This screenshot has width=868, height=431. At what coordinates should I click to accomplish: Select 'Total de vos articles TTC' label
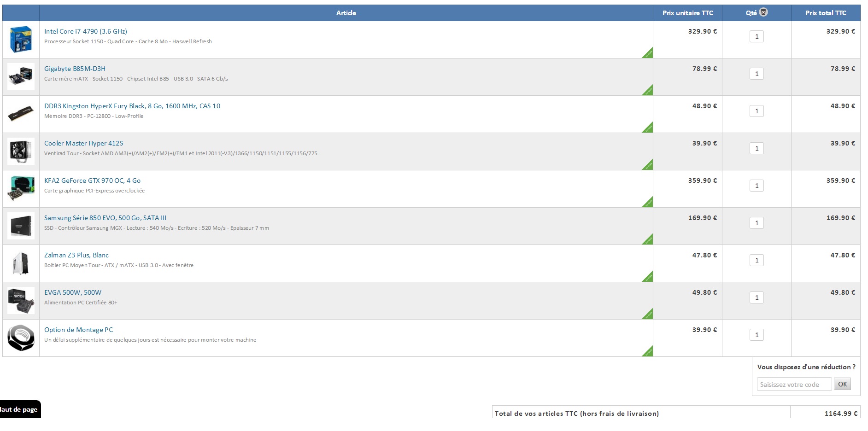click(577, 414)
